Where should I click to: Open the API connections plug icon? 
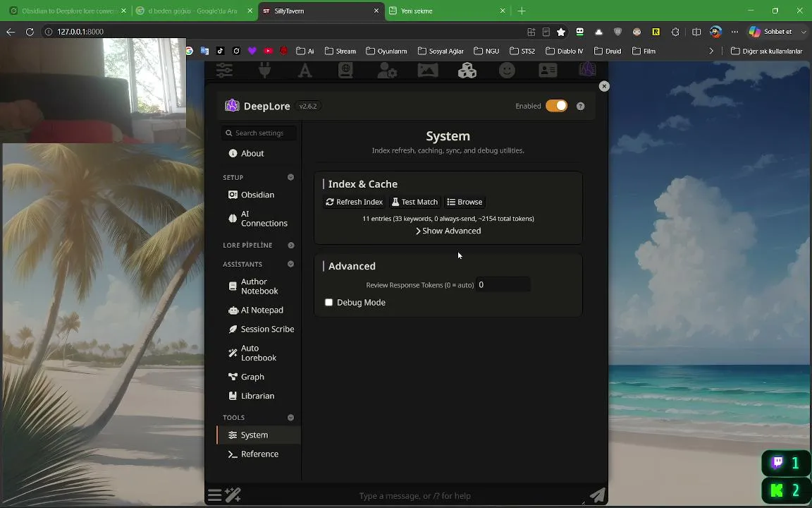point(264,70)
